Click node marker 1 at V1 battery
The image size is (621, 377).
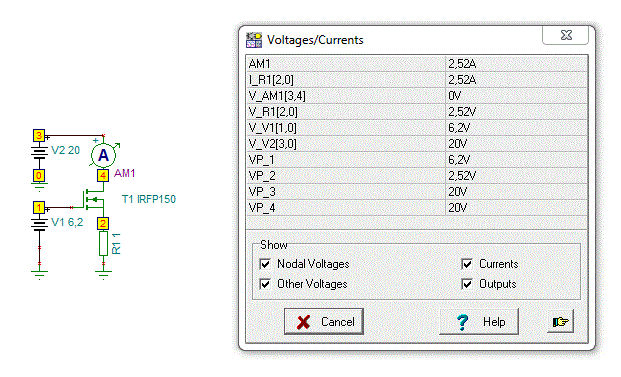39,207
